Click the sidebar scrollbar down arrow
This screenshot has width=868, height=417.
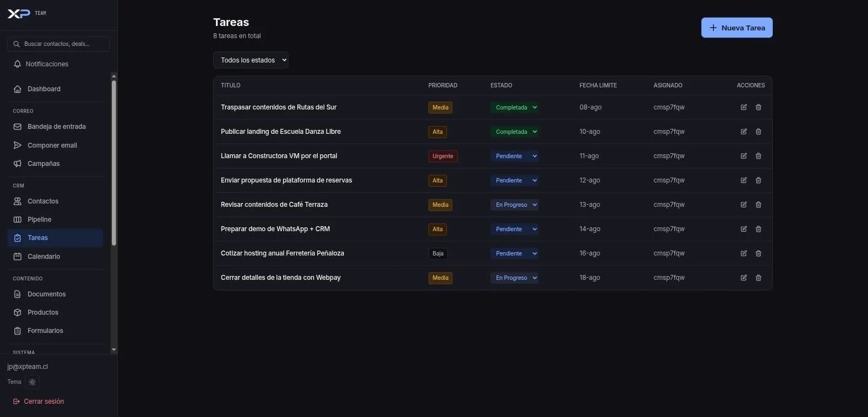114,350
